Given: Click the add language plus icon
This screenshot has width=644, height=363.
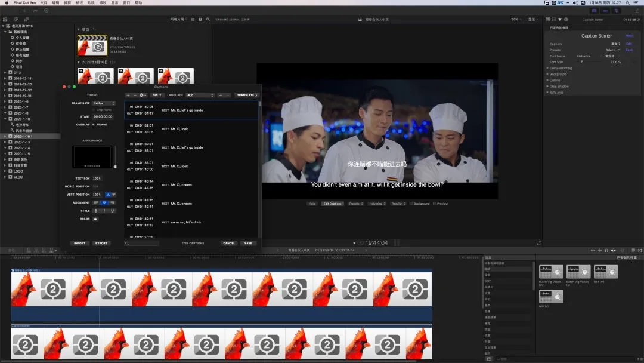Looking at the screenshot, I should coord(221,95).
